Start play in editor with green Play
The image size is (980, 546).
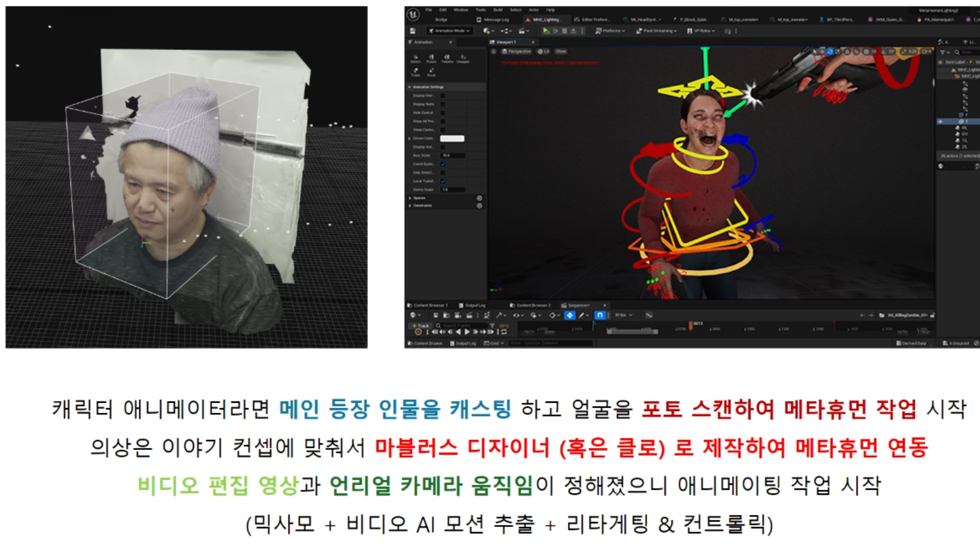click(545, 30)
